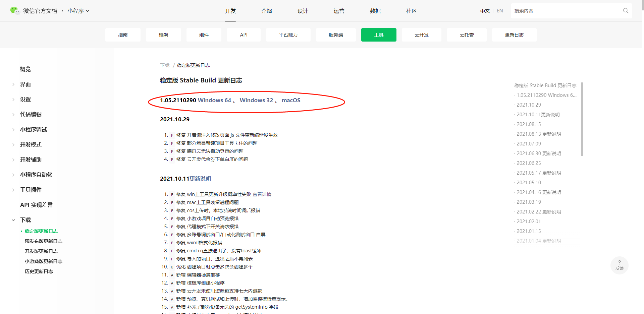Screen dimensions: 644x314
Task: Jump to 2021.10.29 in the outline
Action: tap(529, 105)
